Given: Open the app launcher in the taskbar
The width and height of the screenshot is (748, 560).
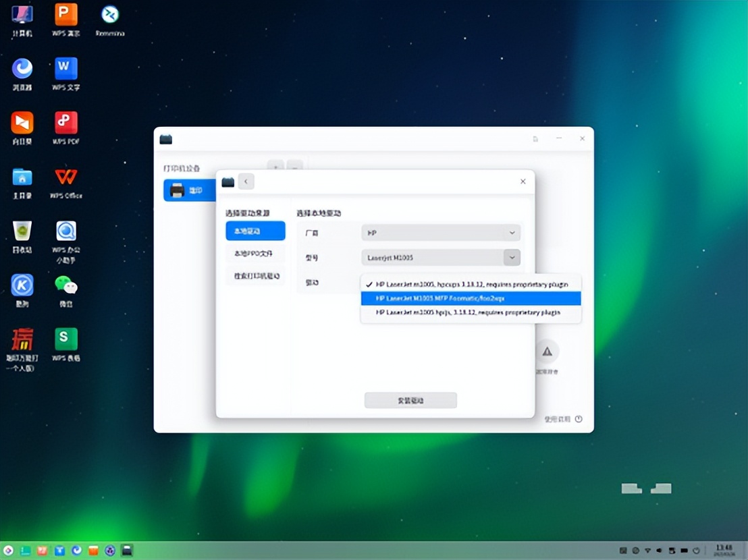Looking at the screenshot, I should click(x=7, y=551).
